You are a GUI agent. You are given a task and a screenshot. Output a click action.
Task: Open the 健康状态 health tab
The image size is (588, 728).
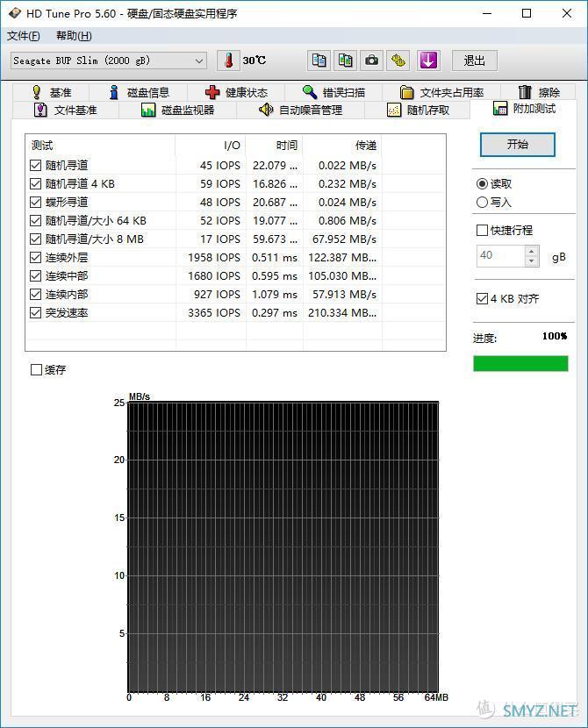[x=236, y=92]
